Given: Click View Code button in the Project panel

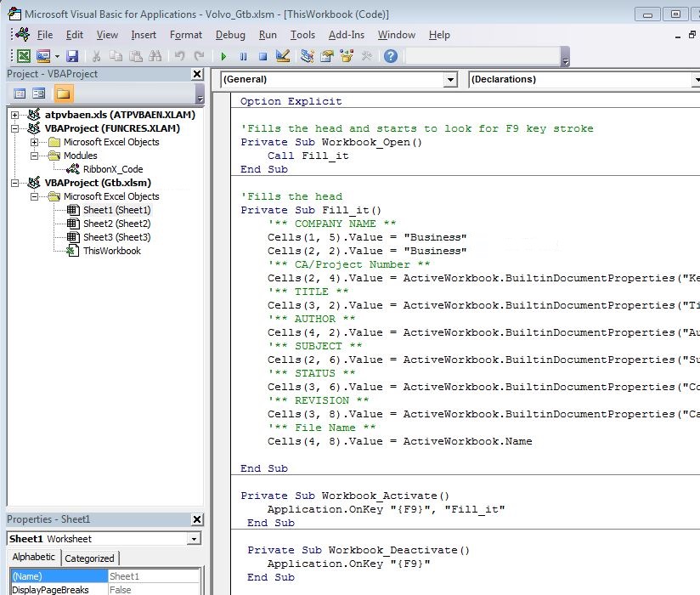Looking at the screenshot, I should [x=19, y=93].
